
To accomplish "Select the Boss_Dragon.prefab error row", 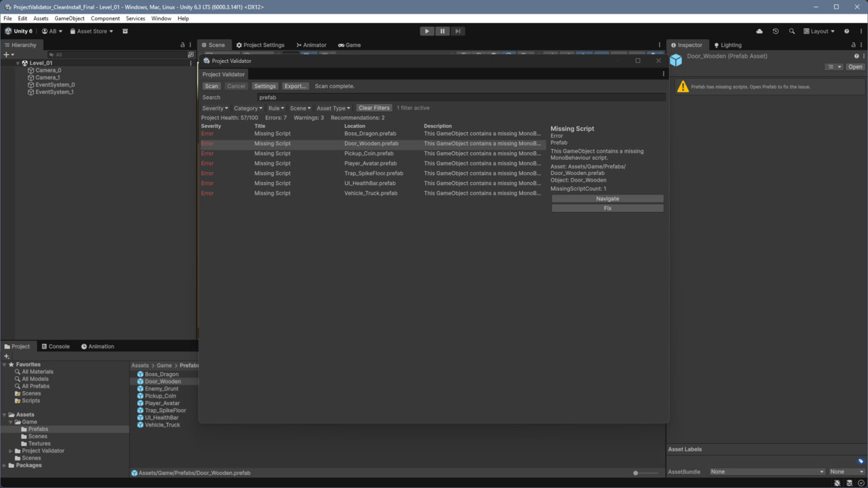I will [373, 134].
